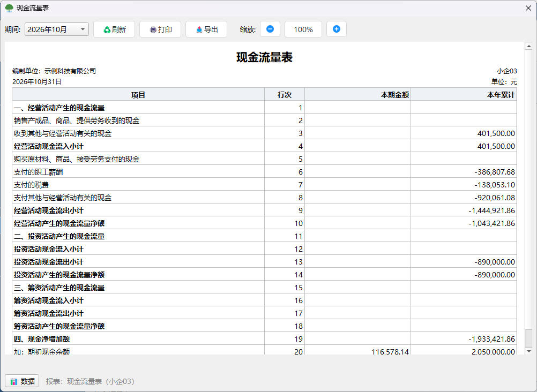
Task: Click the vertical scrollbar thumb
Action: point(528,190)
